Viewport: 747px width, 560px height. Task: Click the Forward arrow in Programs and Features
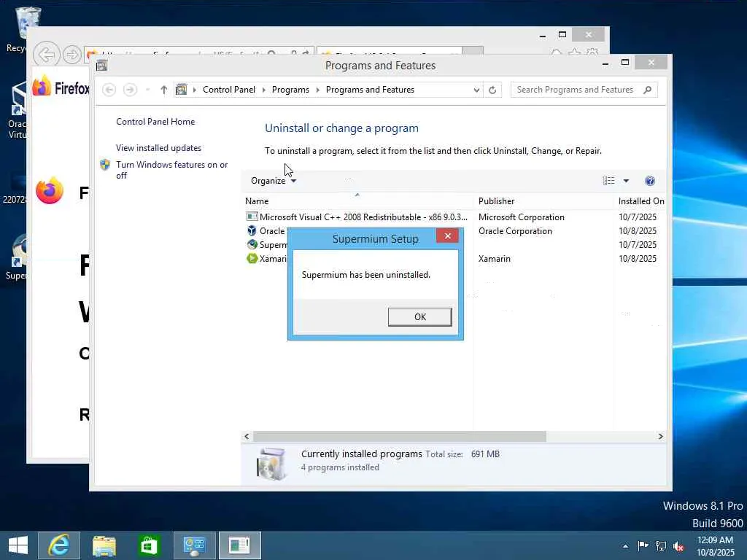pyautogui.click(x=130, y=90)
